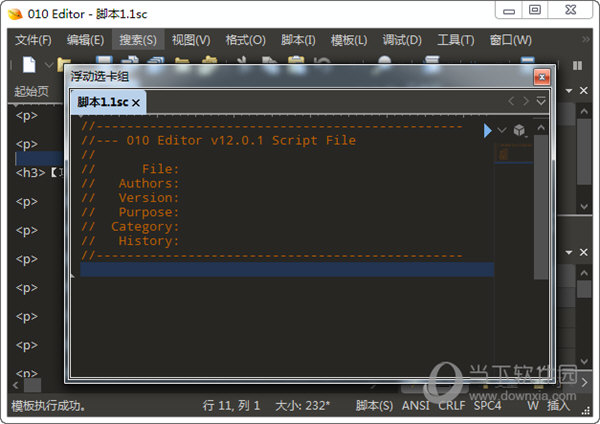Toggle the W write mode indicator in status bar
This screenshot has width=600, height=424.
(x=533, y=406)
